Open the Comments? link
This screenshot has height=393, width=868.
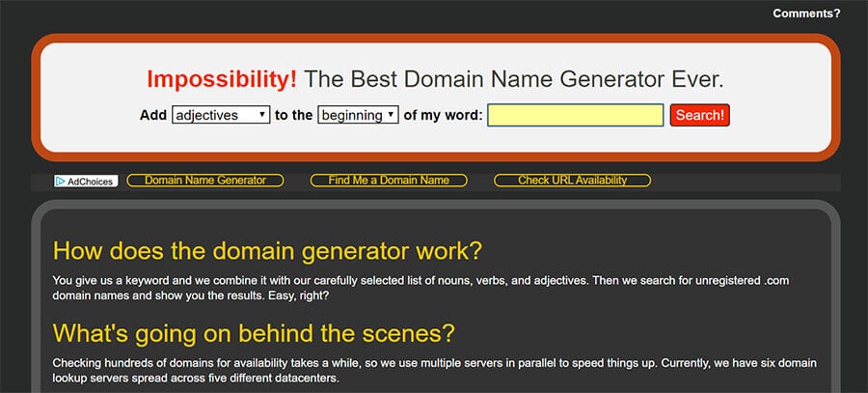tap(806, 14)
